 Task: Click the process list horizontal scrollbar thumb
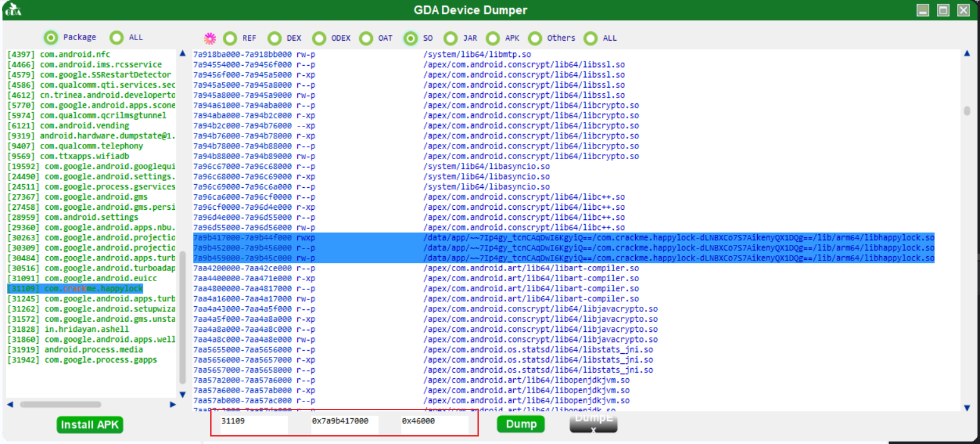61,405
